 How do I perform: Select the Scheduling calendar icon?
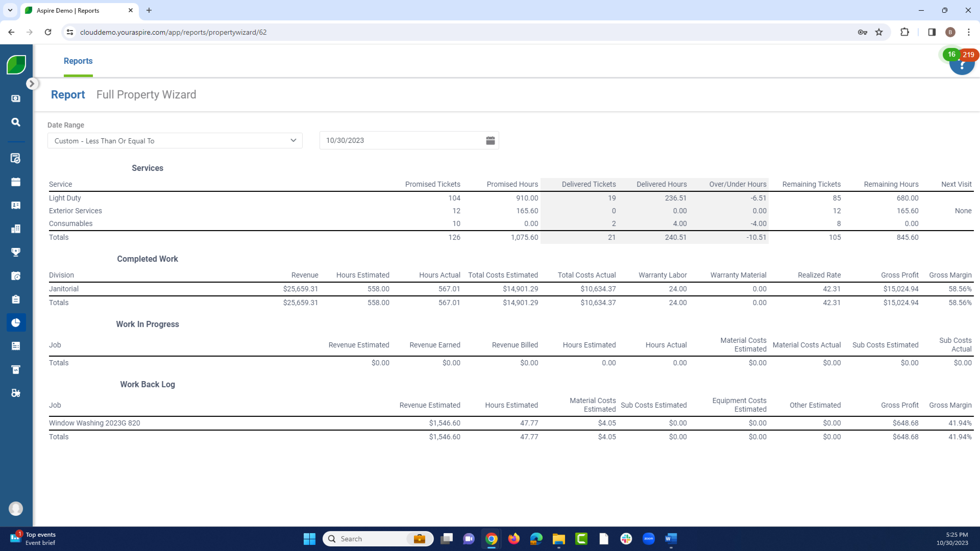[16, 181]
